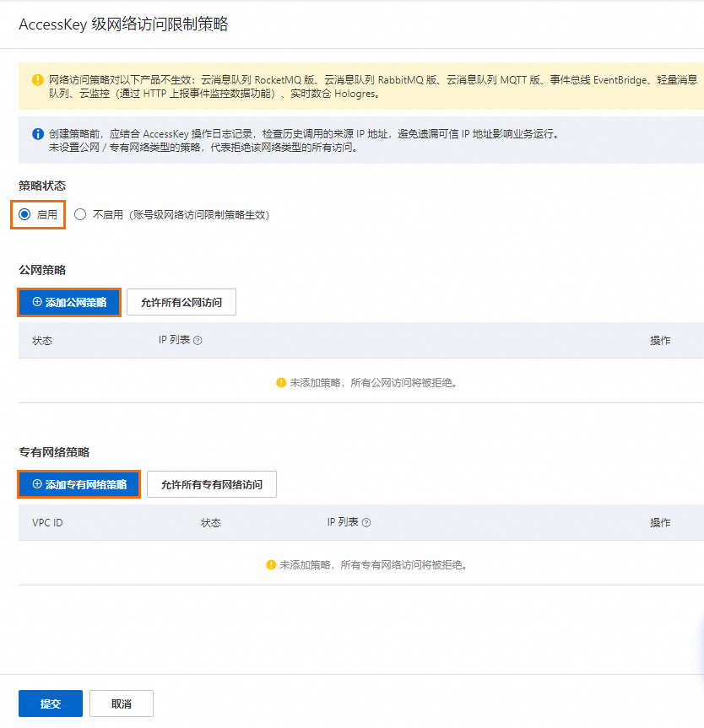Image resolution: width=704 pixels, height=728 pixels.
Task: Click 允许所有专有网络访问
Action: 211,484
